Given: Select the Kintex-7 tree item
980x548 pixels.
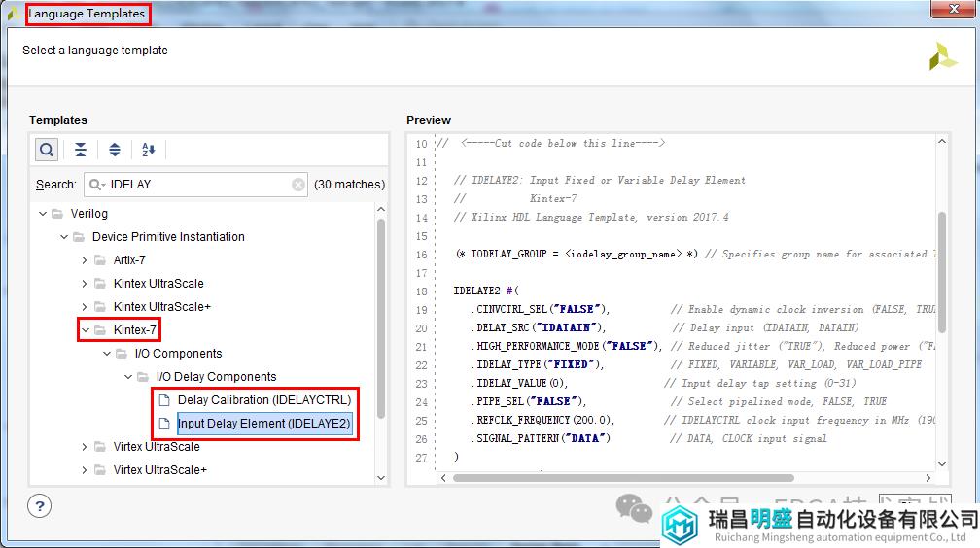Looking at the screenshot, I should coord(134,330).
